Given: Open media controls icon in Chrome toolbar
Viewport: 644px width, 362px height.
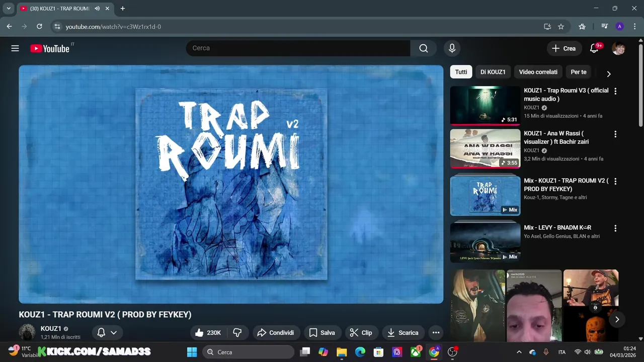Looking at the screenshot, I should pos(605,27).
